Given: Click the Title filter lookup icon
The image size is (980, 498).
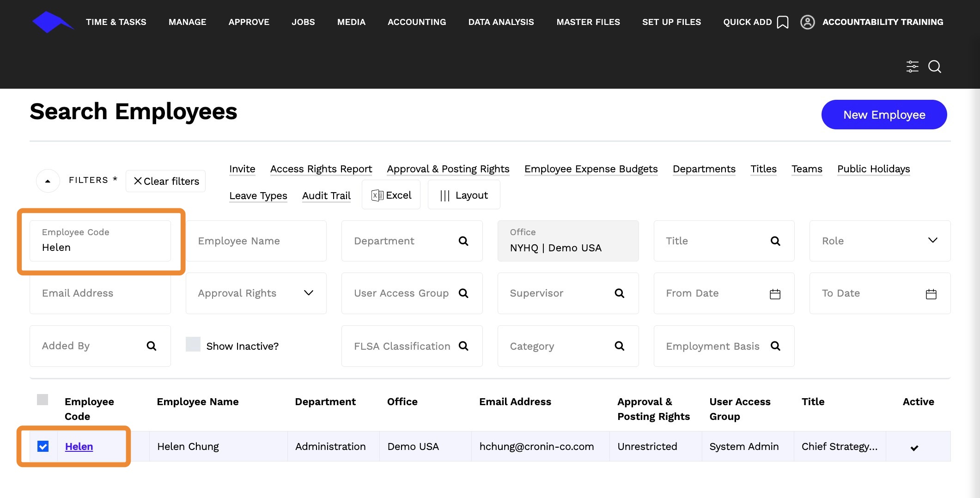Looking at the screenshot, I should [775, 241].
